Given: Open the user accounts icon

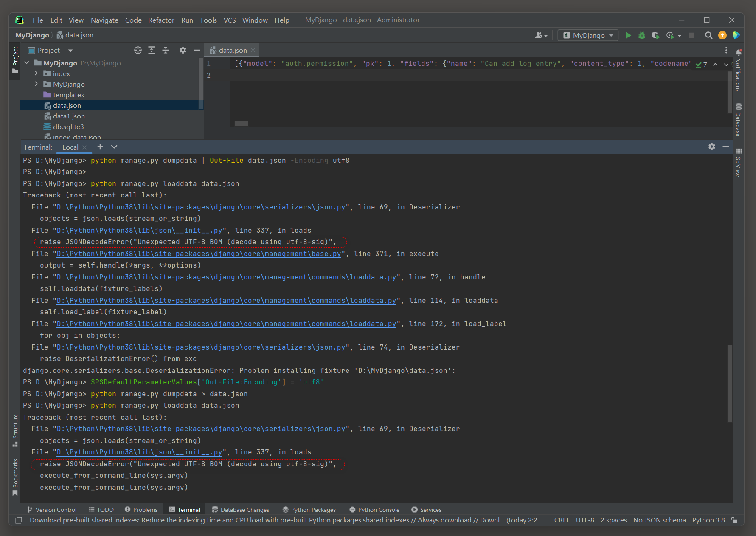Looking at the screenshot, I should [x=538, y=35].
